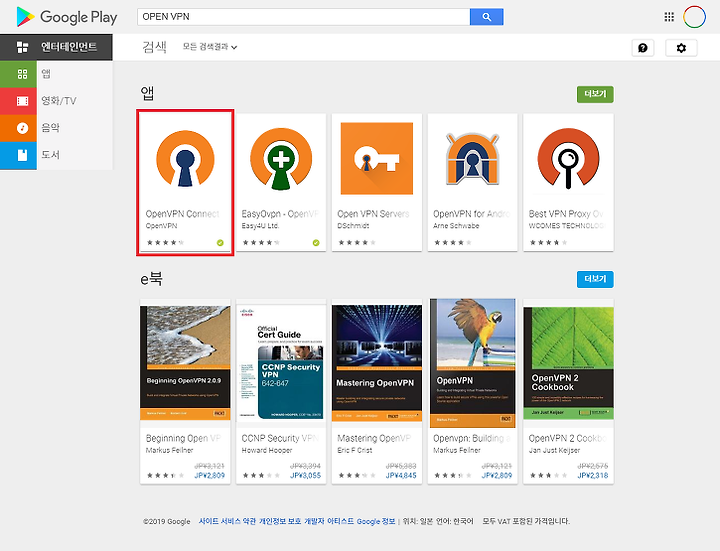Image resolution: width=720 pixels, height=551 pixels.
Task: Click the green 더보기 button for apps
Action: (x=595, y=94)
